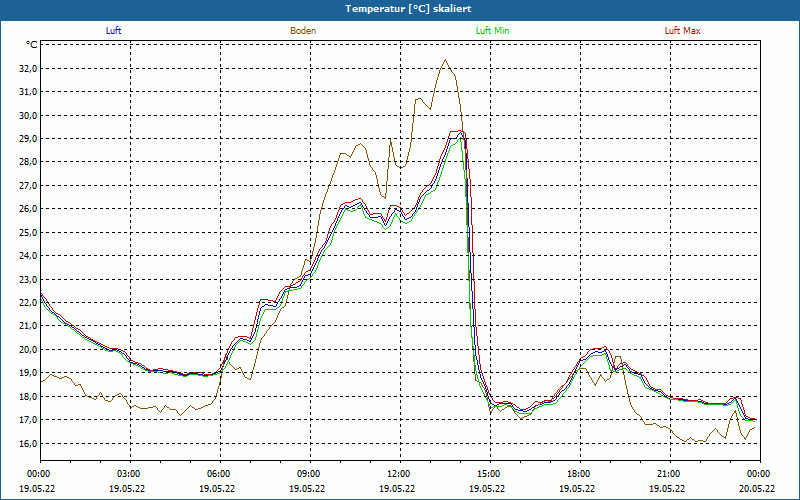800x500 pixels.
Task: Select the 27,0 y-axis value
Action: coord(28,186)
